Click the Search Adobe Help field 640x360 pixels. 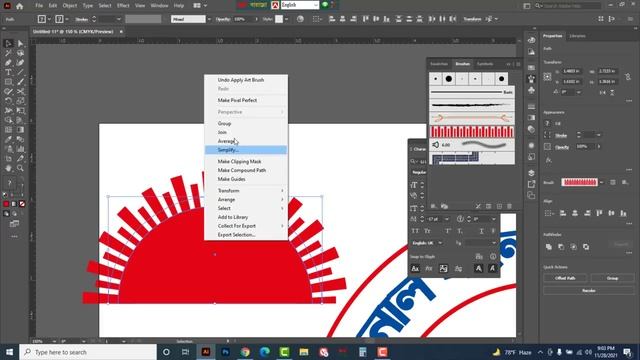point(572,6)
